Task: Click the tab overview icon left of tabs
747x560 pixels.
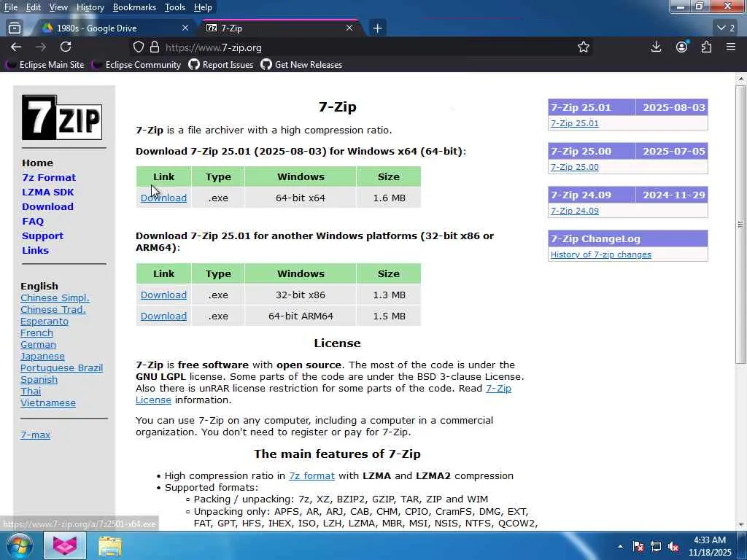Action: [x=15, y=28]
